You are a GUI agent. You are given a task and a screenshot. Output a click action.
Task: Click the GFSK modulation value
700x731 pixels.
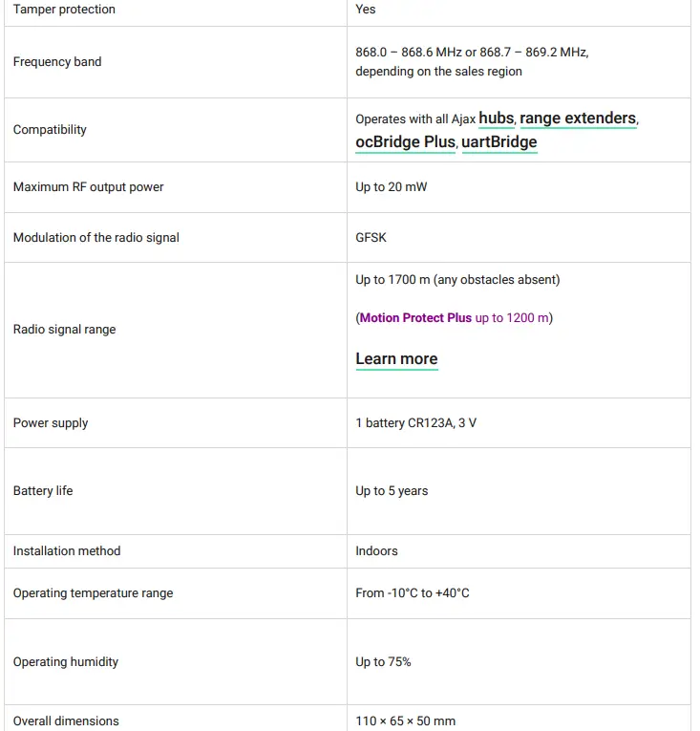point(371,238)
